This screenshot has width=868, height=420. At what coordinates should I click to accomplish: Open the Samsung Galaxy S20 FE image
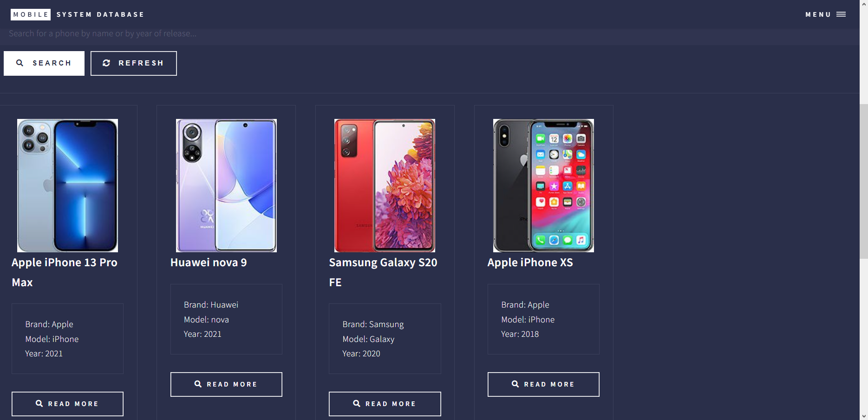click(x=385, y=185)
